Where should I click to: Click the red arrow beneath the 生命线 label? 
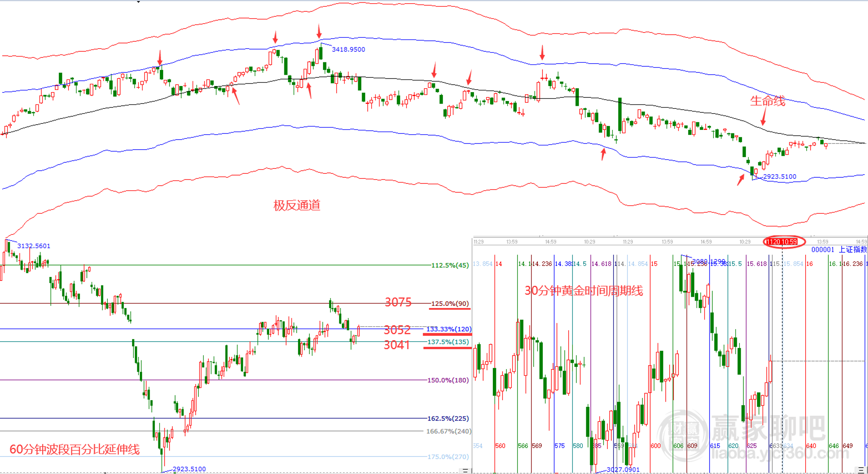click(x=764, y=117)
